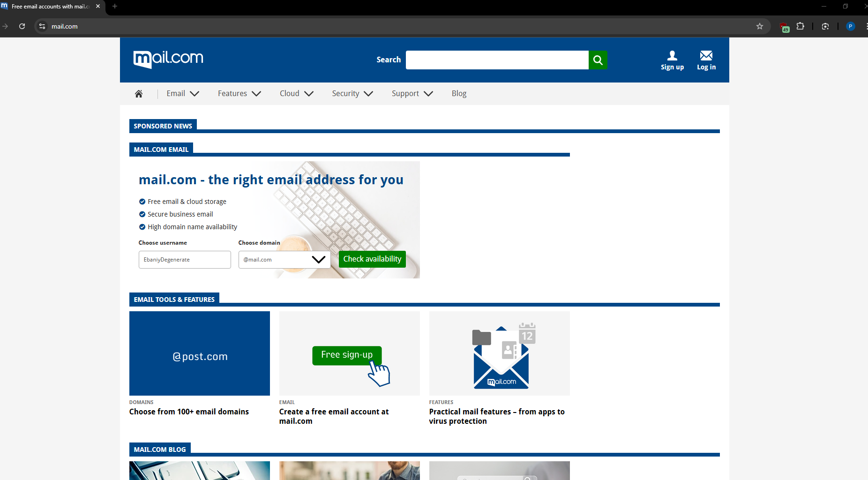This screenshot has height=480, width=868.
Task: Open 'Practical mail features' article link
Action: click(497, 416)
